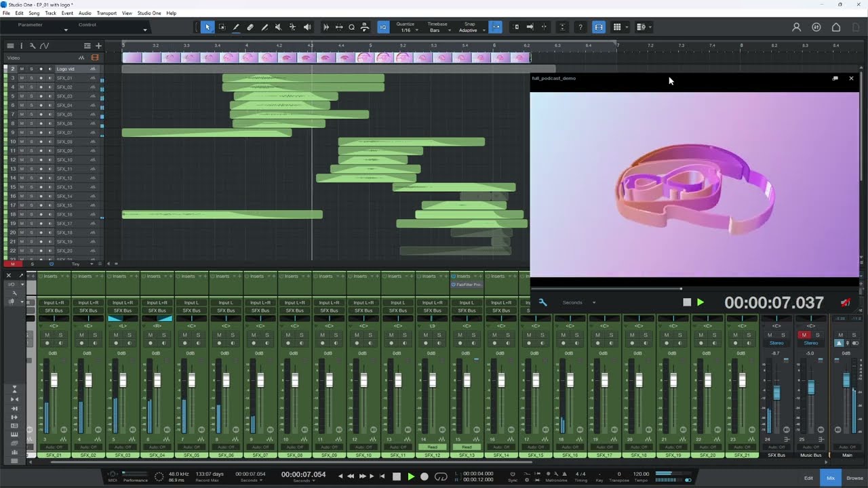The image size is (868, 488).
Task: Select the Mute tool
Action: coord(278,27)
